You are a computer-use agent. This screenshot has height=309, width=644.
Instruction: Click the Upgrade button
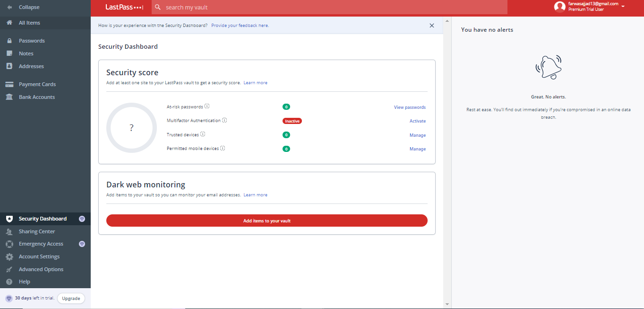coord(71,299)
